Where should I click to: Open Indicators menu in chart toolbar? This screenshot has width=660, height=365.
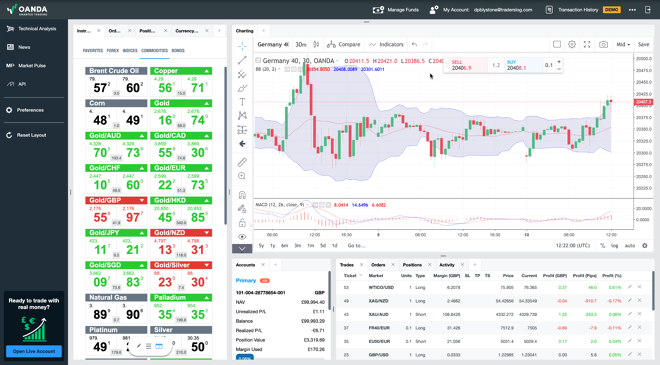coord(386,44)
